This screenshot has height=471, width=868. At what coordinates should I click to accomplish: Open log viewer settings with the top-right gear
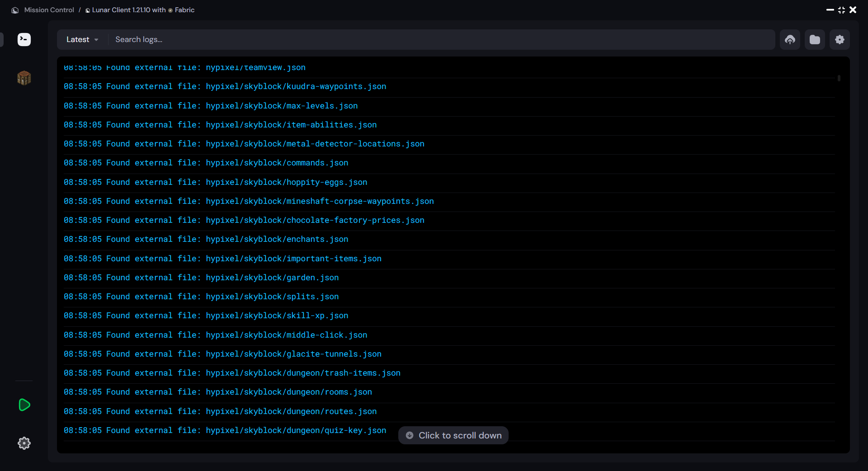(840, 39)
